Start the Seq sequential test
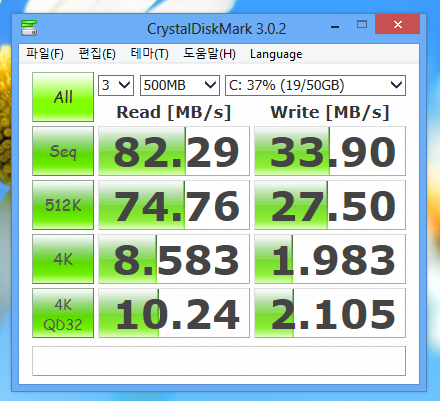 click(63, 151)
